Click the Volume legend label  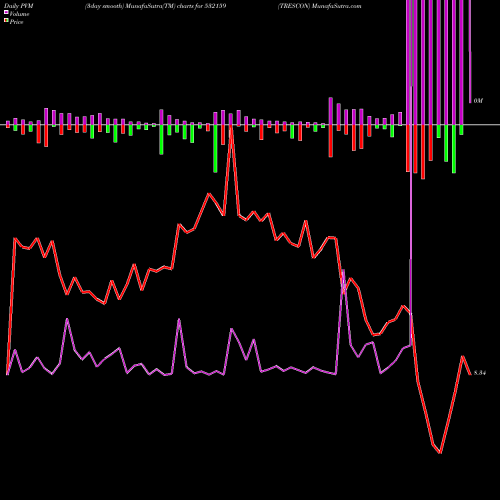point(19,14)
